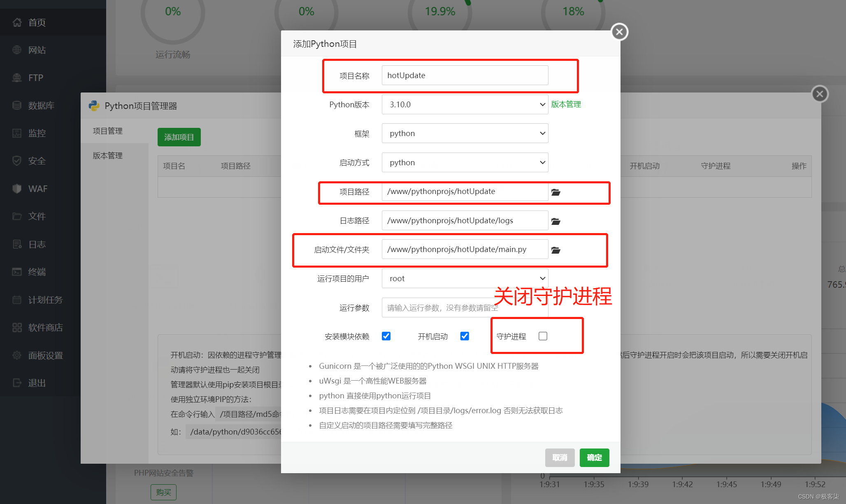
Task: Click the run parameters input field
Action: (x=465, y=307)
